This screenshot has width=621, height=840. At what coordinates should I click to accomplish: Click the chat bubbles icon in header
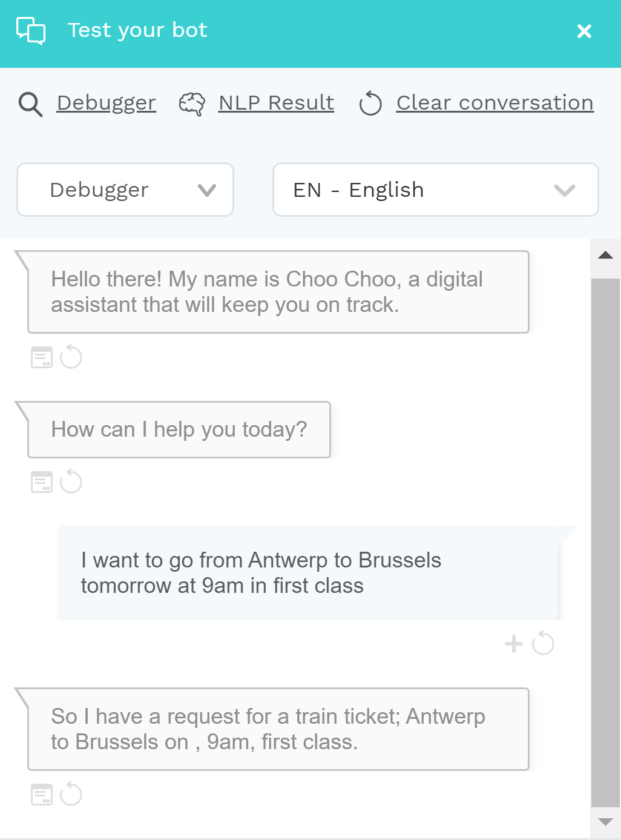31,31
